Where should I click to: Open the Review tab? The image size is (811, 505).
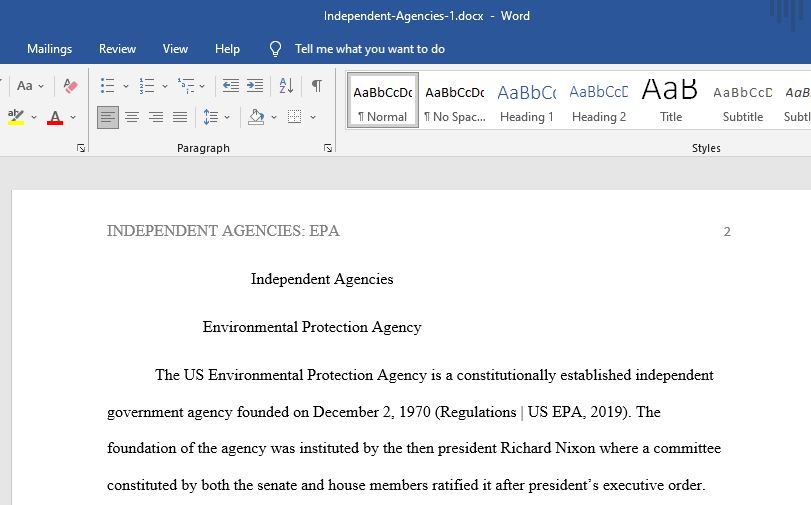click(117, 49)
